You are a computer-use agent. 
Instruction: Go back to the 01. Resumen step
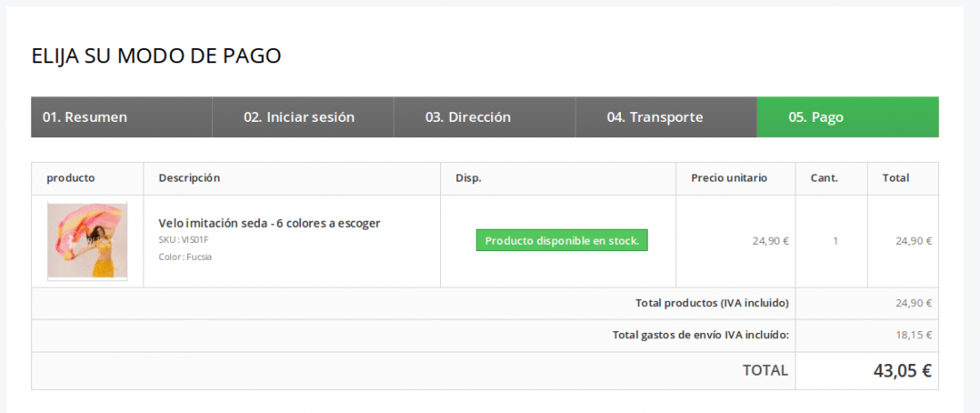[122, 117]
